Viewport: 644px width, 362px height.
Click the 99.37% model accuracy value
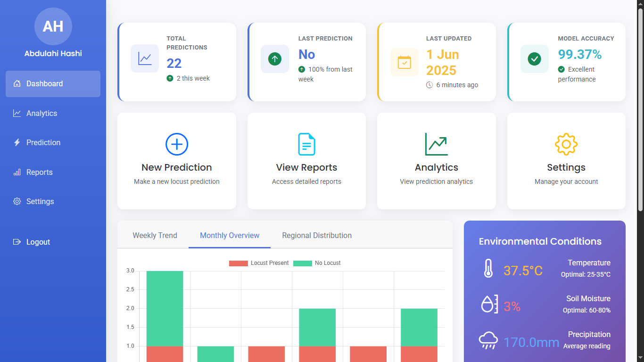[x=580, y=54]
